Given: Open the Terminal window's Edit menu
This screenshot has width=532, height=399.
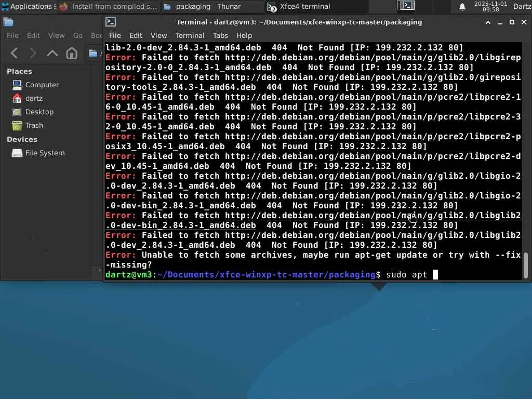Looking at the screenshot, I should tap(136, 35).
